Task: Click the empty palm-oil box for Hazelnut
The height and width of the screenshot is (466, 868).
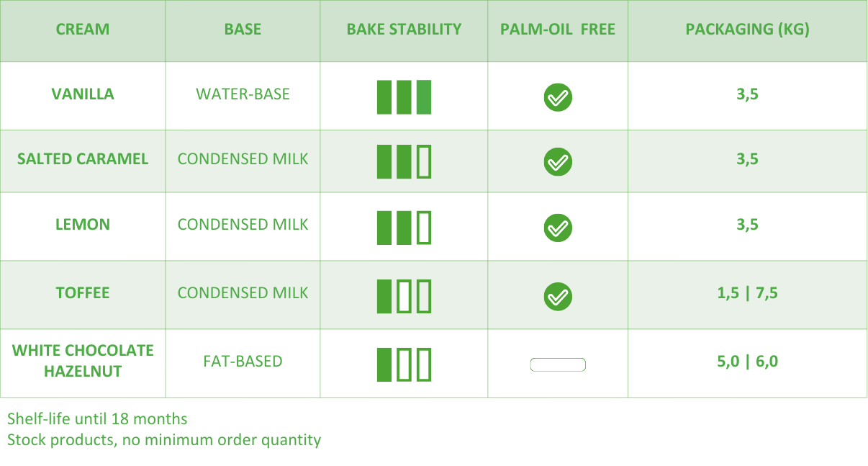Action: pos(558,364)
